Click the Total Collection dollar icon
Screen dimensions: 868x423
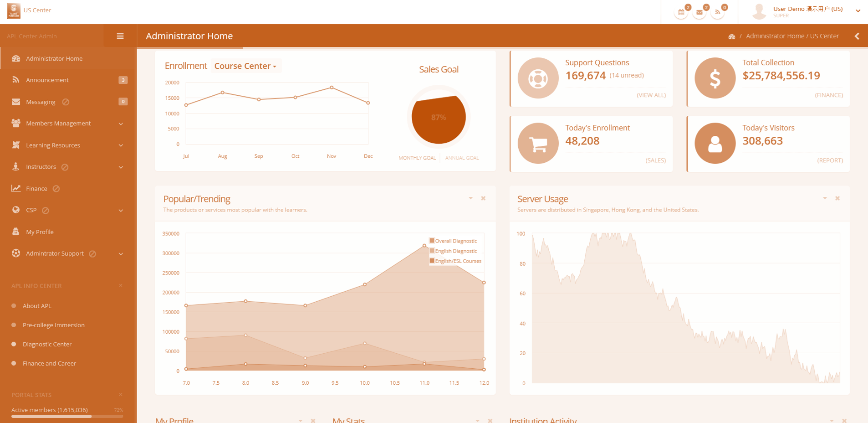coord(715,78)
